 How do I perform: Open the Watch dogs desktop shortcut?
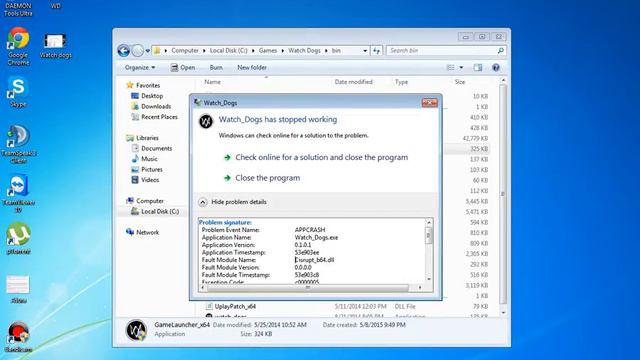pyautogui.click(x=55, y=46)
